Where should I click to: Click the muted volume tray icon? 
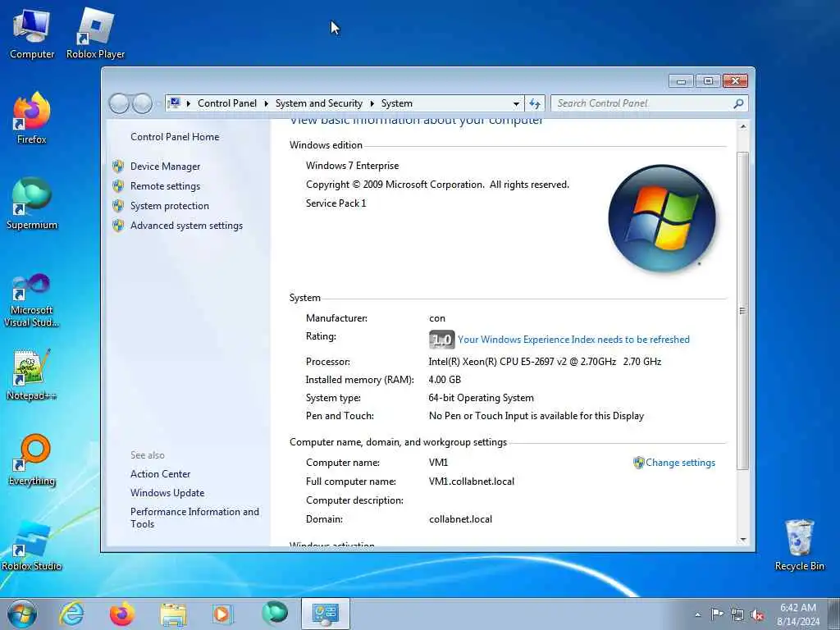(x=757, y=614)
